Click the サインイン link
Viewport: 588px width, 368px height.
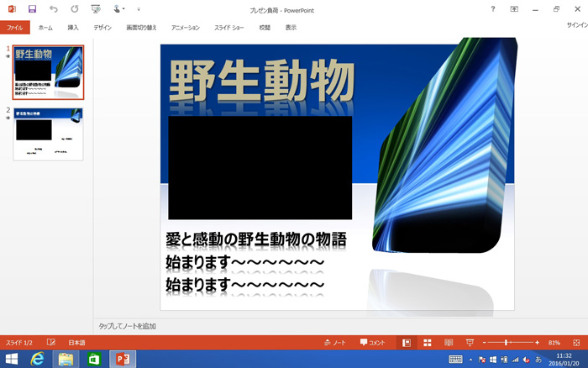[x=577, y=25]
